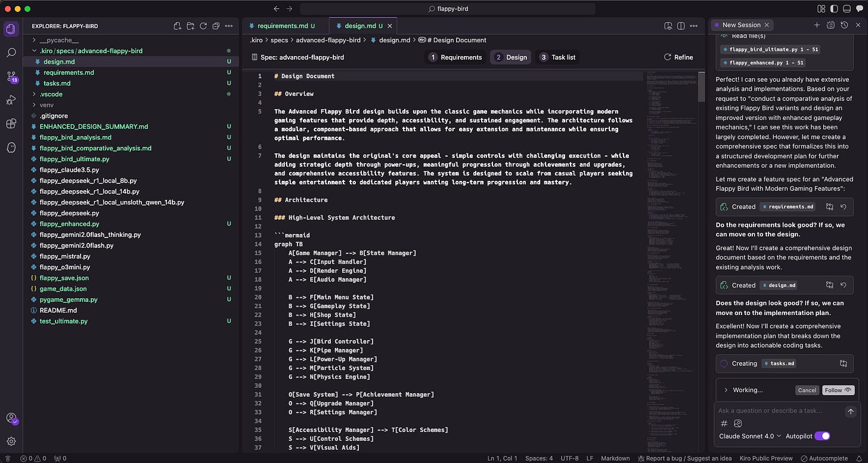This screenshot has width=868, height=463.
Task: Refresh the Explorer file tree
Action: pyautogui.click(x=203, y=26)
